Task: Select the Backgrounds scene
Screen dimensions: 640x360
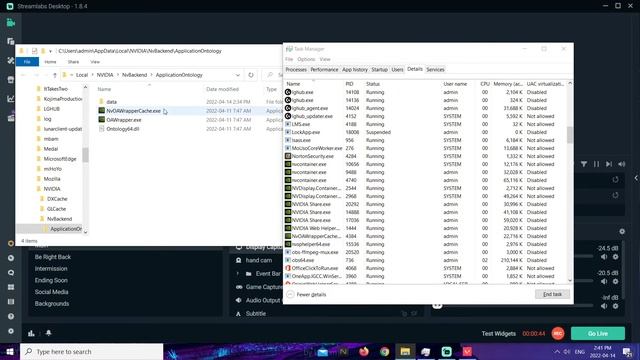Action: click(52, 304)
